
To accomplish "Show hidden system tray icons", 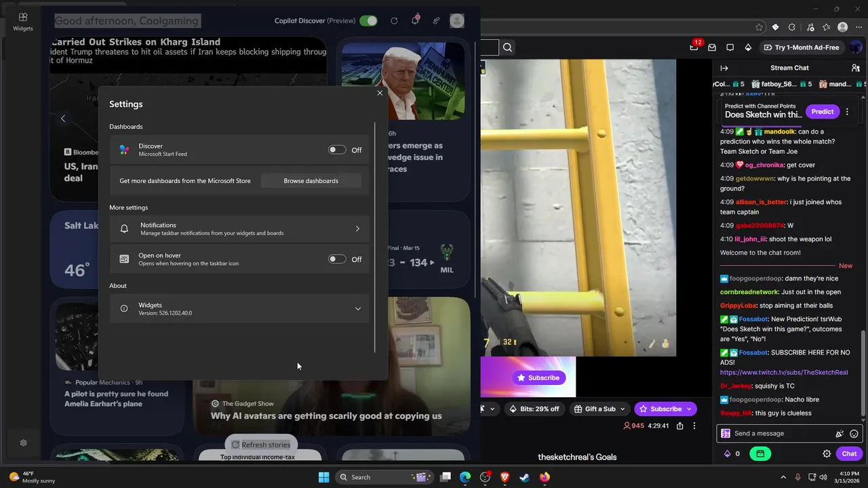I will click(x=783, y=477).
